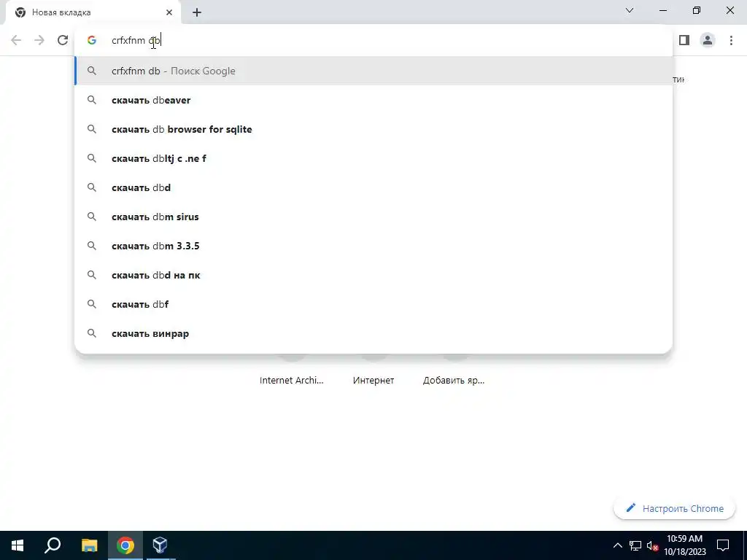Select the suggestion скачать db browser for sqlite
This screenshot has width=747, height=560.
click(x=373, y=129)
